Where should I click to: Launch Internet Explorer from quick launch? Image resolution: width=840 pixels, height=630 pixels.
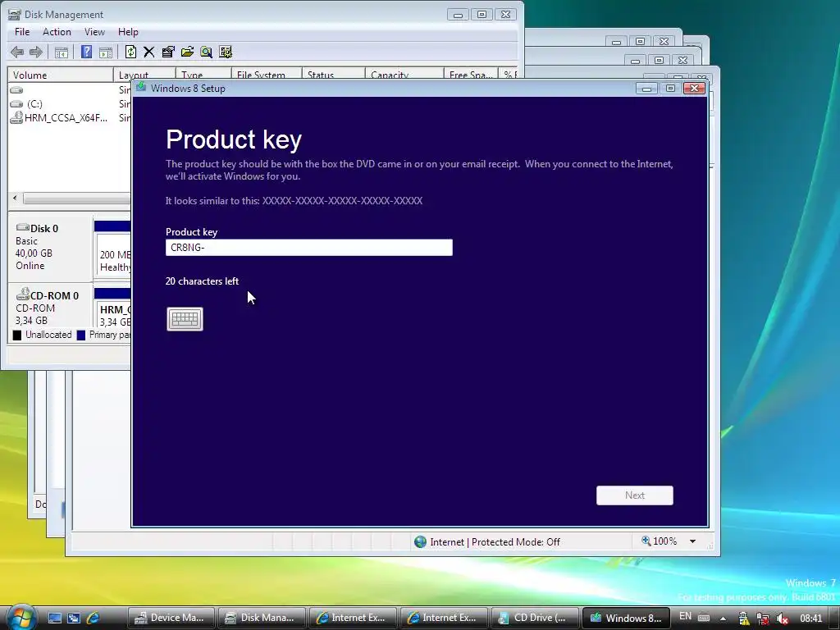93,618
